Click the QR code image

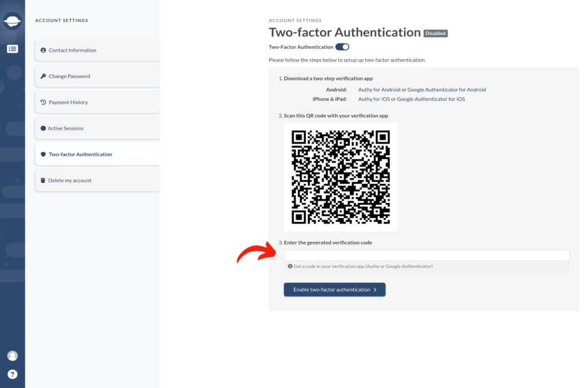click(x=341, y=177)
